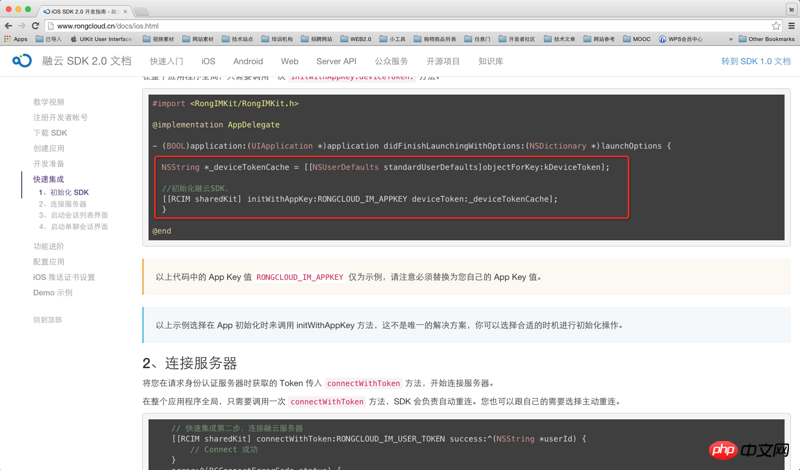Open the 购物商品列表 bookmark folder
The image size is (800, 470).
tap(435, 39)
